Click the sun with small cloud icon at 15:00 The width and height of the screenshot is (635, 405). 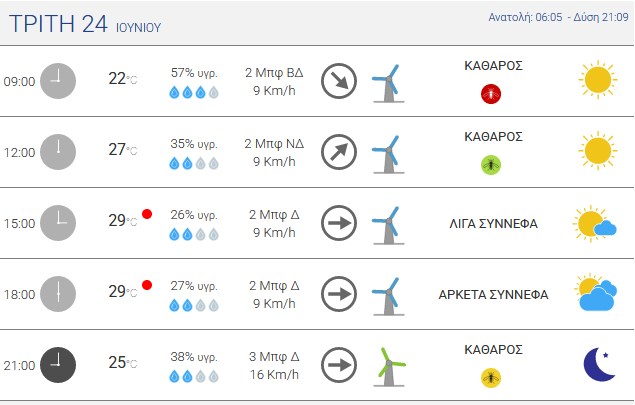pyautogui.click(x=595, y=223)
